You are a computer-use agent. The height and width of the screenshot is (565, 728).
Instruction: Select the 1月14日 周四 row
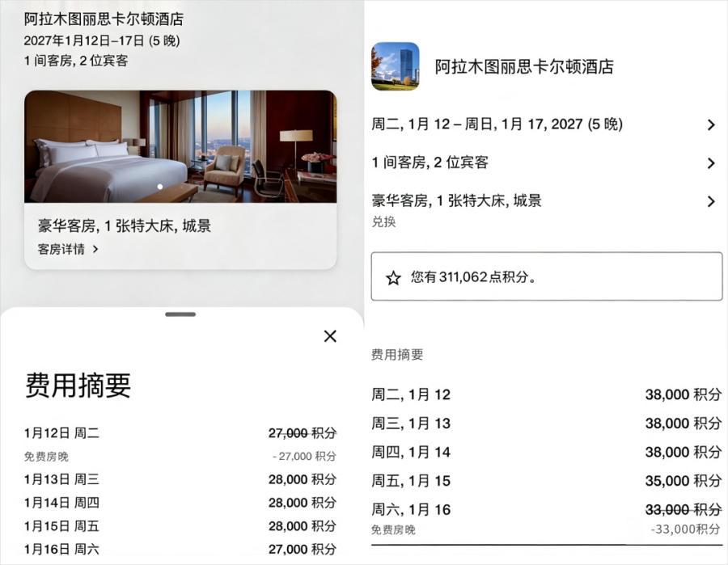coord(180,503)
